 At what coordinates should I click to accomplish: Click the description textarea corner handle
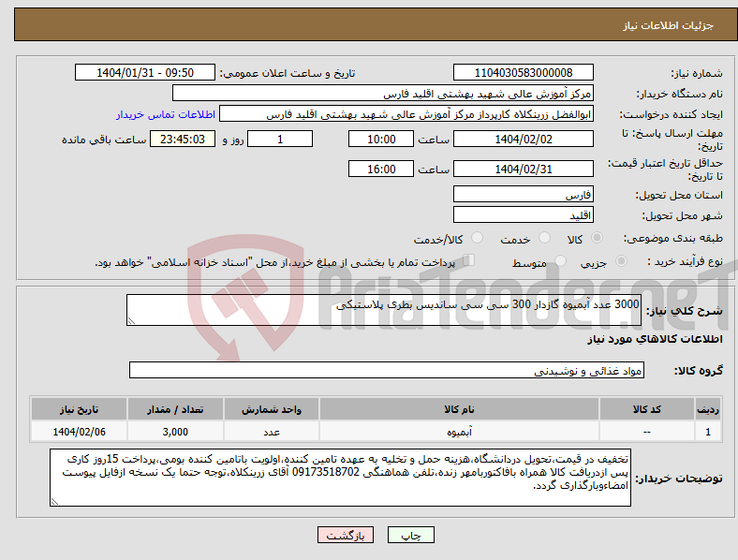(131, 321)
